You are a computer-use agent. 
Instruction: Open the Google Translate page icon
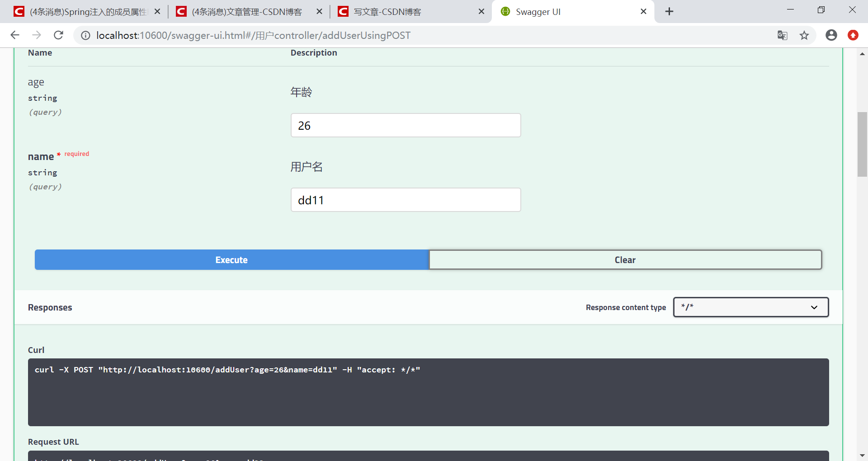(783, 35)
